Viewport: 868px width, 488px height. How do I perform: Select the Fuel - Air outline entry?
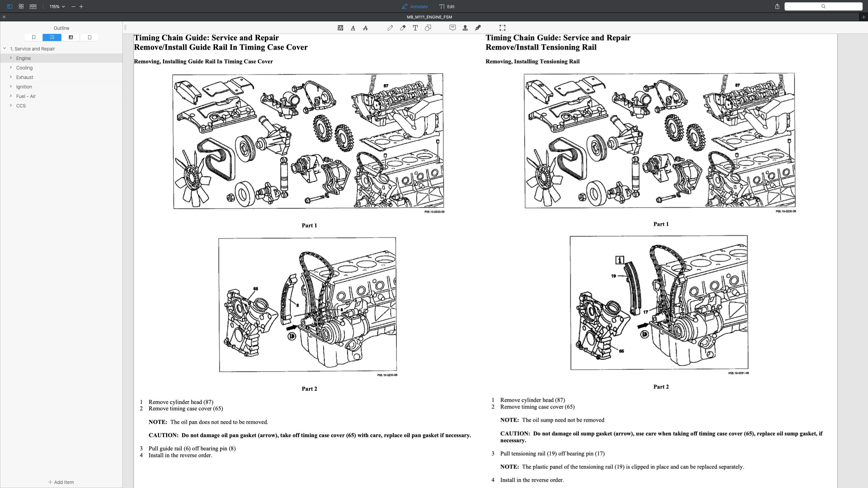tap(61, 96)
